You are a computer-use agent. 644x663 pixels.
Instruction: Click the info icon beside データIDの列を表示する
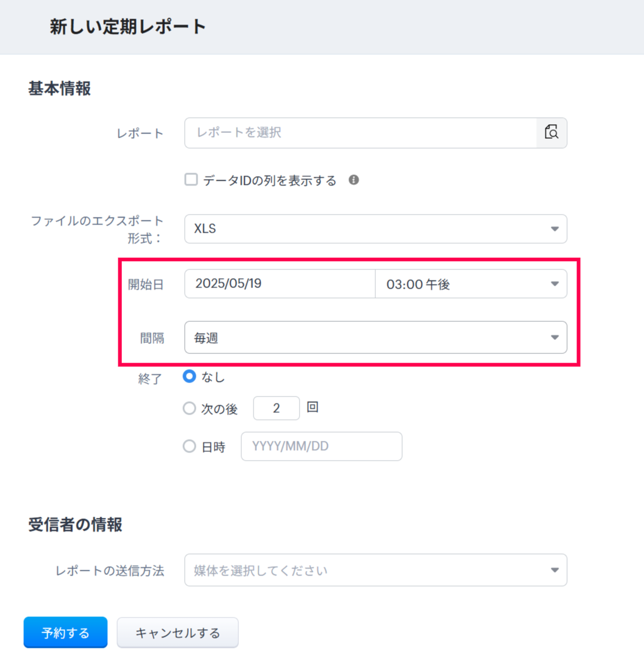point(354,180)
